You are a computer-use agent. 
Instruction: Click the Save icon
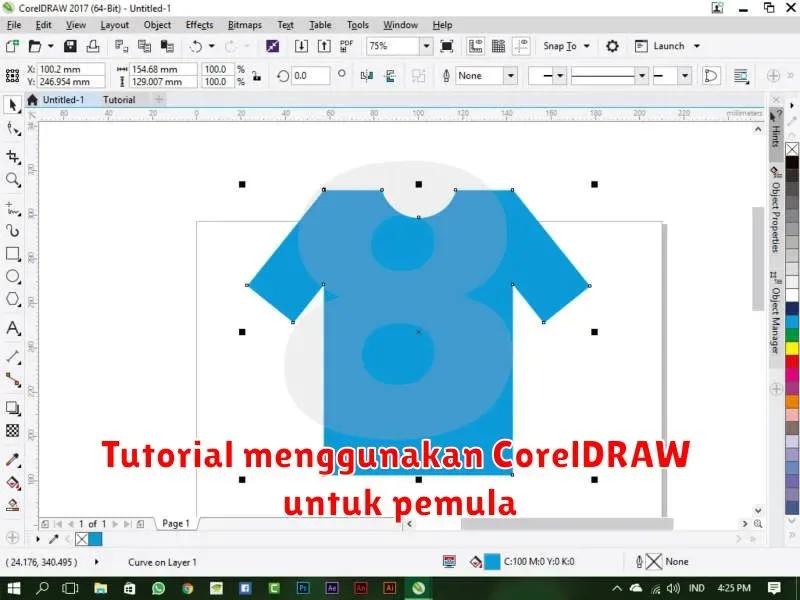[x=70, y=46]
